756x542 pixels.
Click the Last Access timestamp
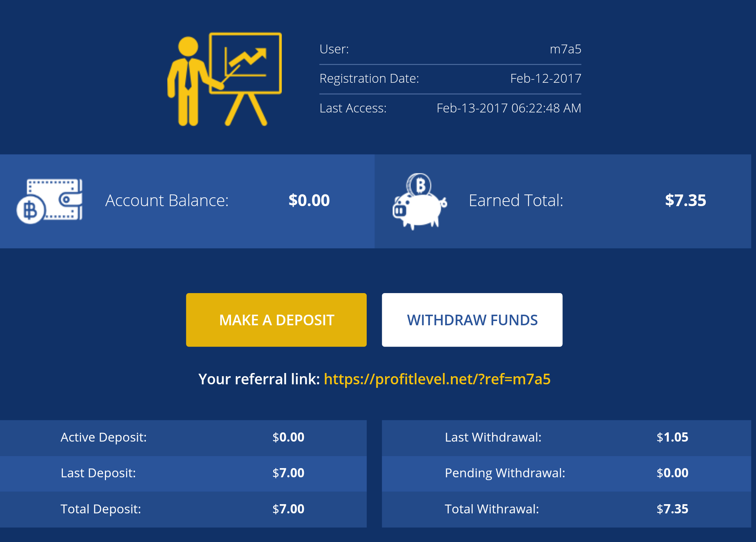coord(509,108)
